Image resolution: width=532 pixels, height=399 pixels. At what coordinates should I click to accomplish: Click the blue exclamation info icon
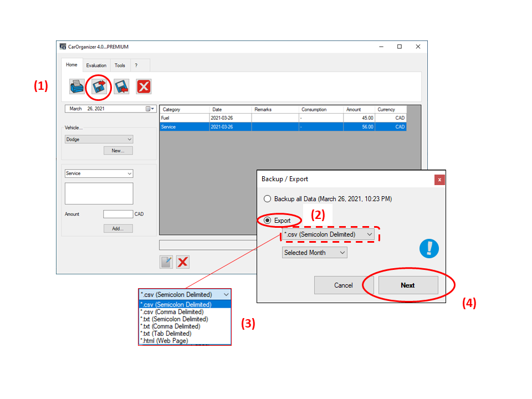428,248
